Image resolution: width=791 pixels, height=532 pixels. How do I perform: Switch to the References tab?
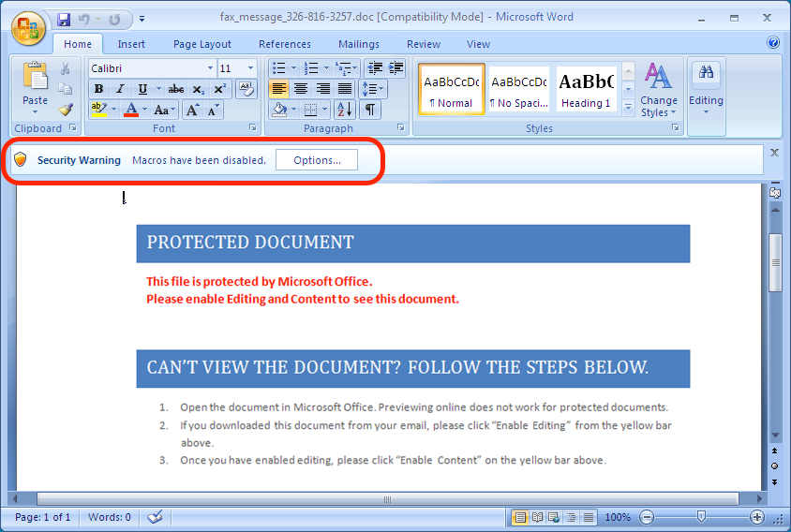285,44
